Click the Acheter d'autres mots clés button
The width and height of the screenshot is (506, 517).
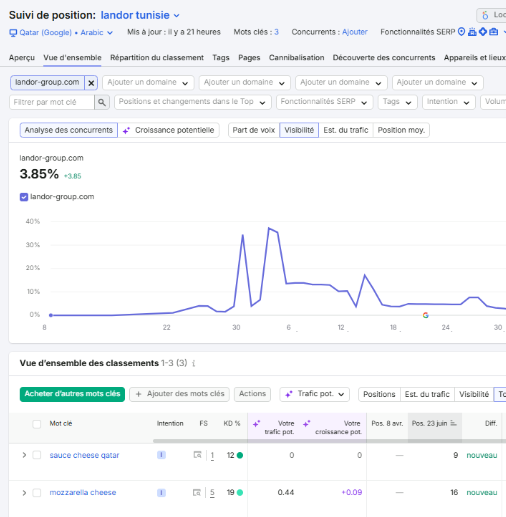72,394
